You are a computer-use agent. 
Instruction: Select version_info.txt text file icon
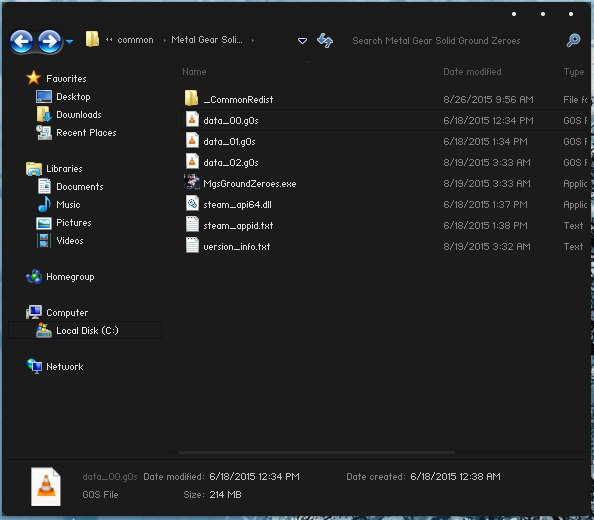coord(192,245)
